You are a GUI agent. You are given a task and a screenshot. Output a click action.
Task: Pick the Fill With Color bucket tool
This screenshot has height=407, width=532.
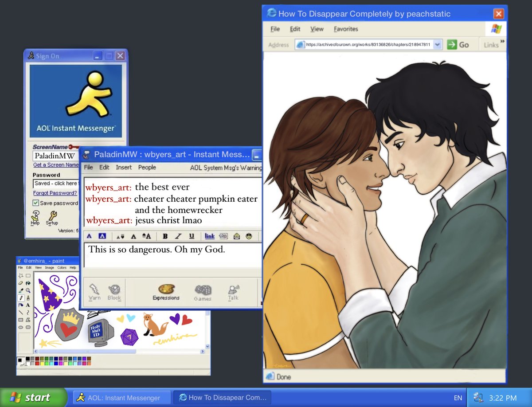(x=28, y=283)
